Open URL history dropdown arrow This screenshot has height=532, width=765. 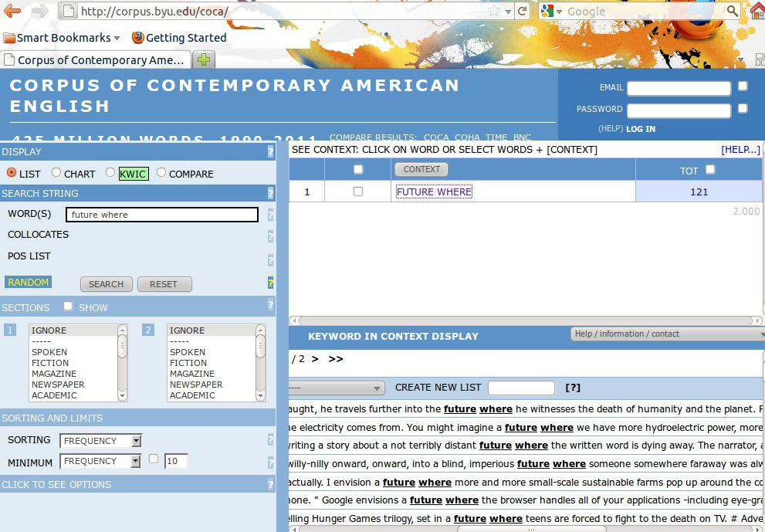[x=508, y=12]
